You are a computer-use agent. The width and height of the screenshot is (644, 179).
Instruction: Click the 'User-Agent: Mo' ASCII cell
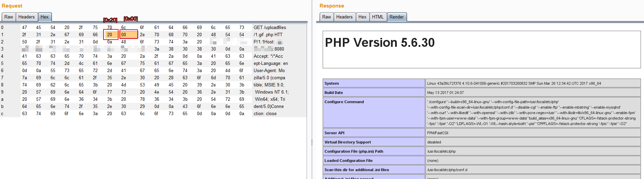point(269,70)
